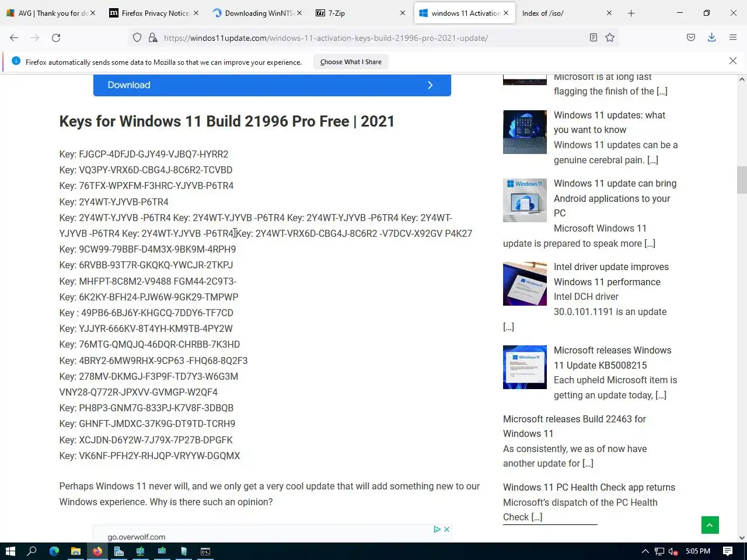
Task: Jump back to top with green arrow
Action: click(710, 525)
